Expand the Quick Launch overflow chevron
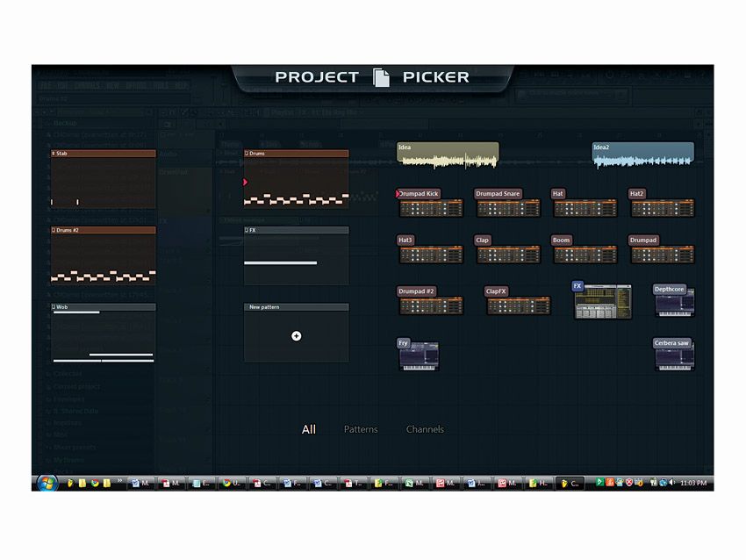This screenshot has height=560, width=746. click(120, 480)
